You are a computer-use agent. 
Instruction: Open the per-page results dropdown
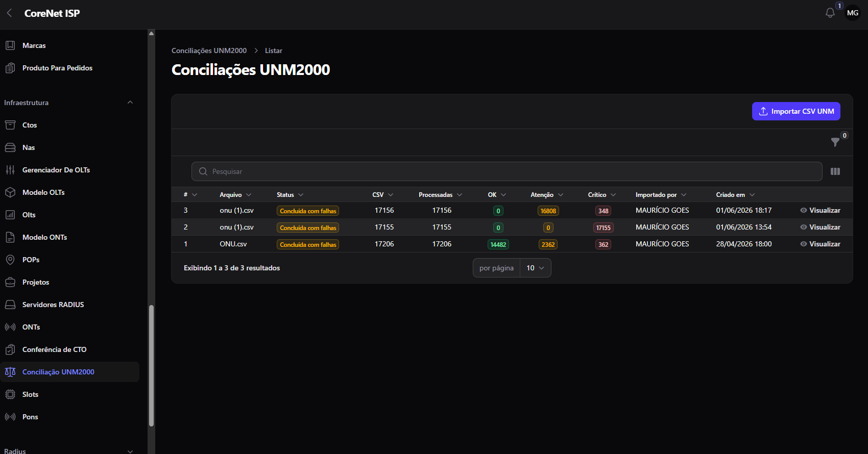(x=535, y=268)
